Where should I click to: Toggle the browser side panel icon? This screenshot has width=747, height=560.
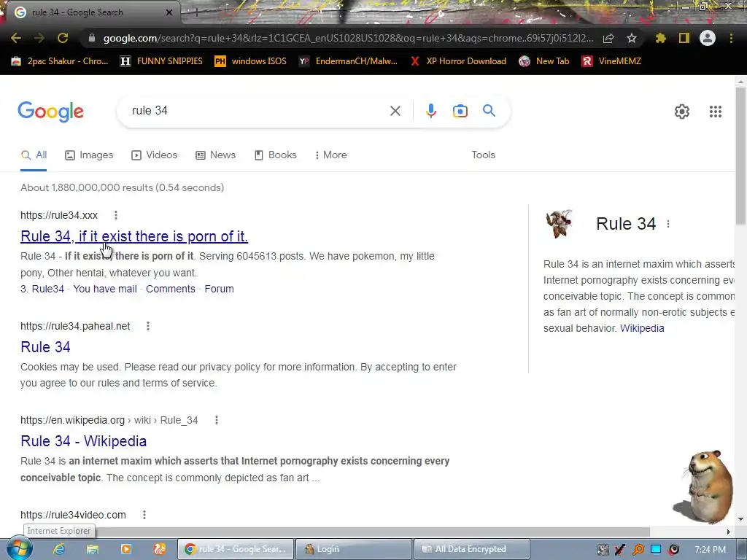[684, 38]
